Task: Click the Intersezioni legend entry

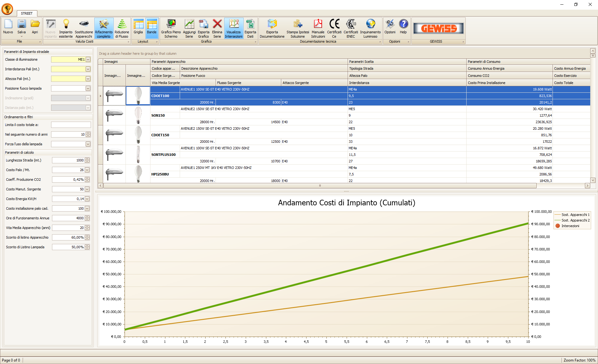Action: [567, 226]
